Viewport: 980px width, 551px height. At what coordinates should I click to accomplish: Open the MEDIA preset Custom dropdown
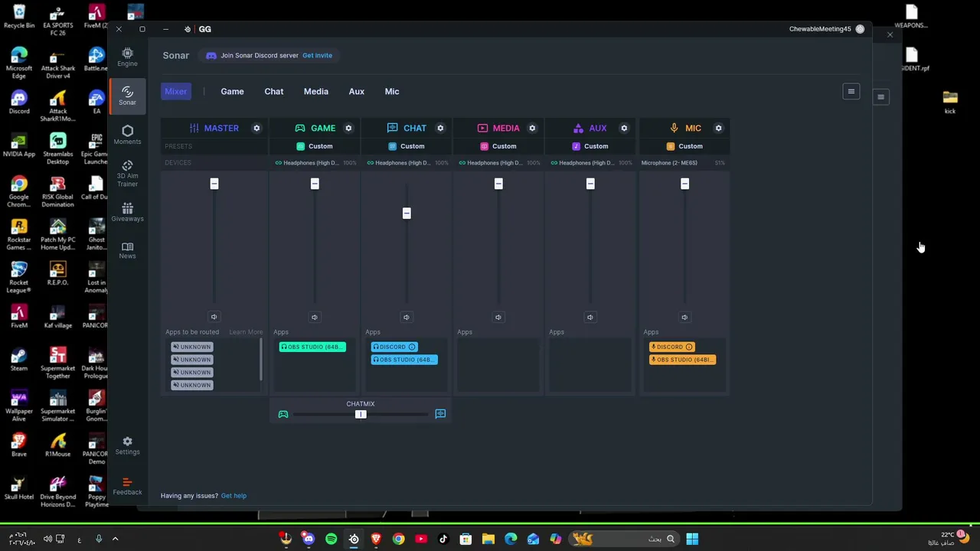[x=498, y=146]
